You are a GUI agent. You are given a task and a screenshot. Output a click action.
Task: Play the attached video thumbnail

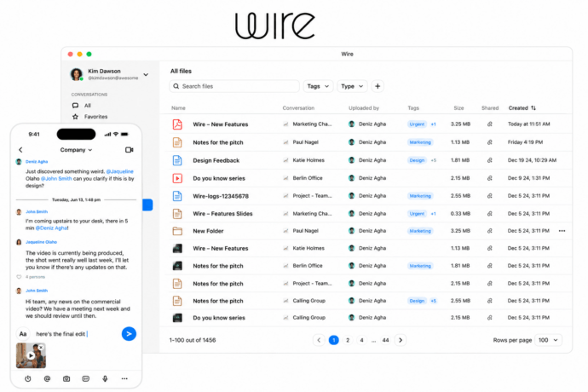[x=32, y=355]
